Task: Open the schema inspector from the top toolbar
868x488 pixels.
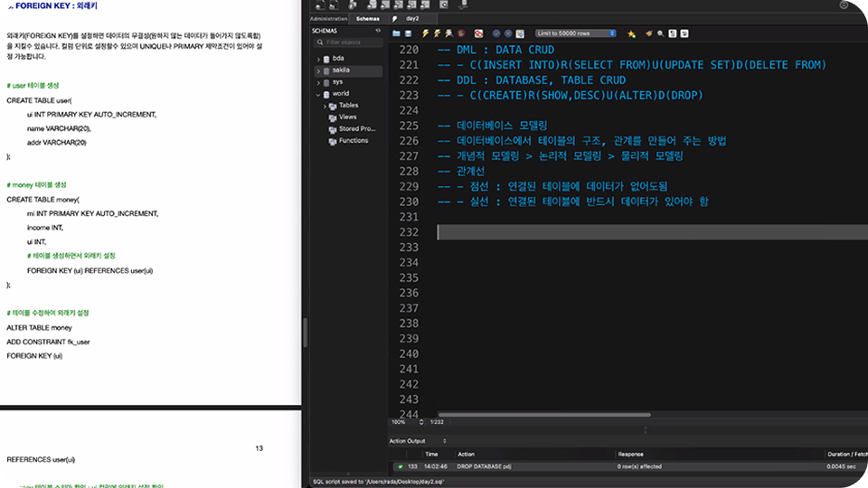Action: 352,5
